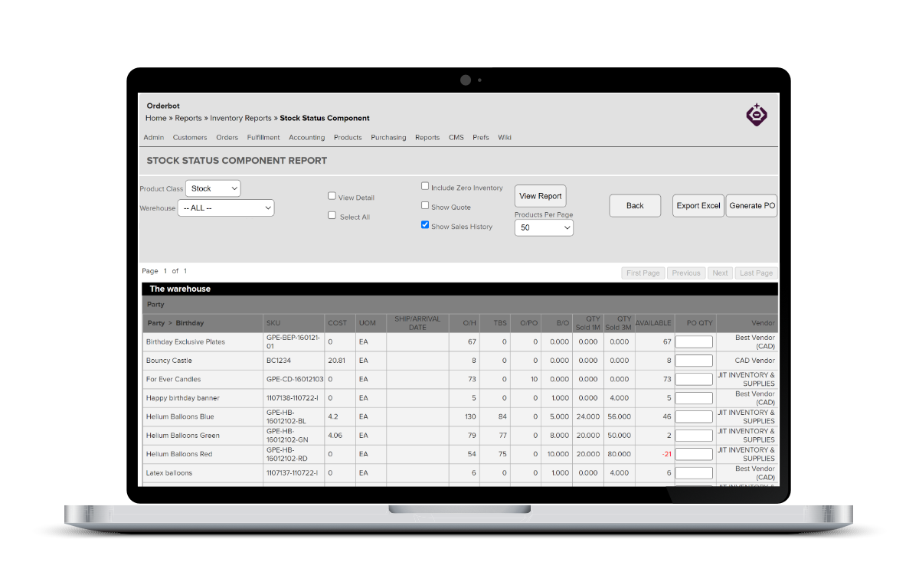Image resolution: width=919 pixels, height=588 pixels.
Task: Open the Admin menu
Action: 153,137
